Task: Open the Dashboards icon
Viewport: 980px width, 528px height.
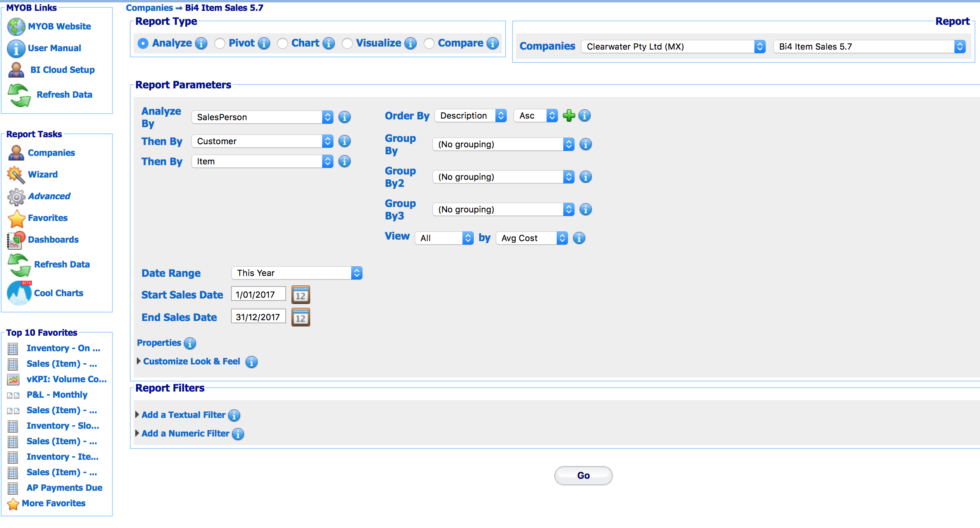Action: 16,240
